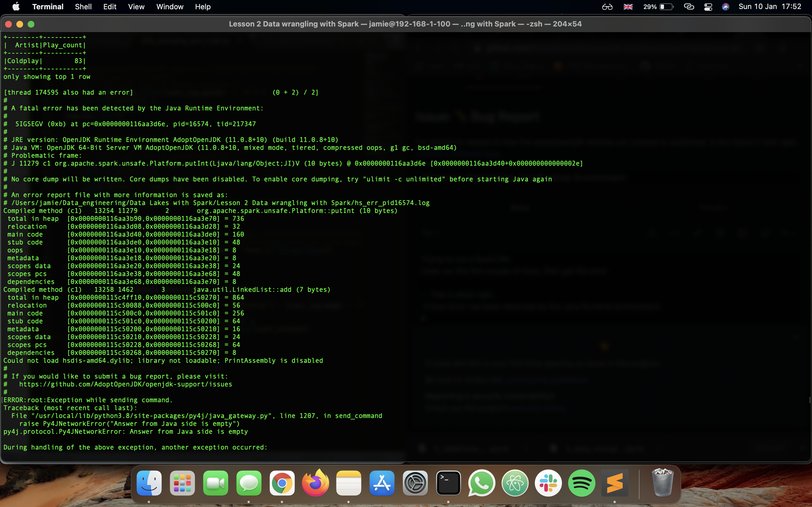Click the AdoptOpenJDK GitHub issues URL
This screenshot has height=507, width=812.
coord(125,384)
